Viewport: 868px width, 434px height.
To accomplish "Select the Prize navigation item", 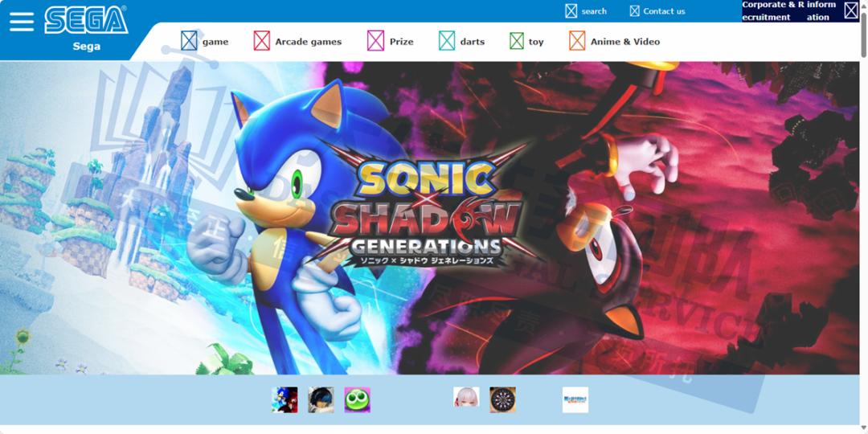I will 391,41.
